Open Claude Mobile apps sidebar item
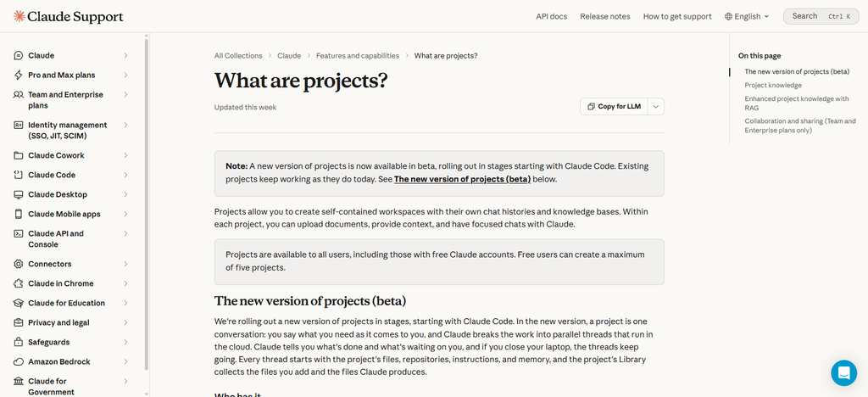 [71, 215]
